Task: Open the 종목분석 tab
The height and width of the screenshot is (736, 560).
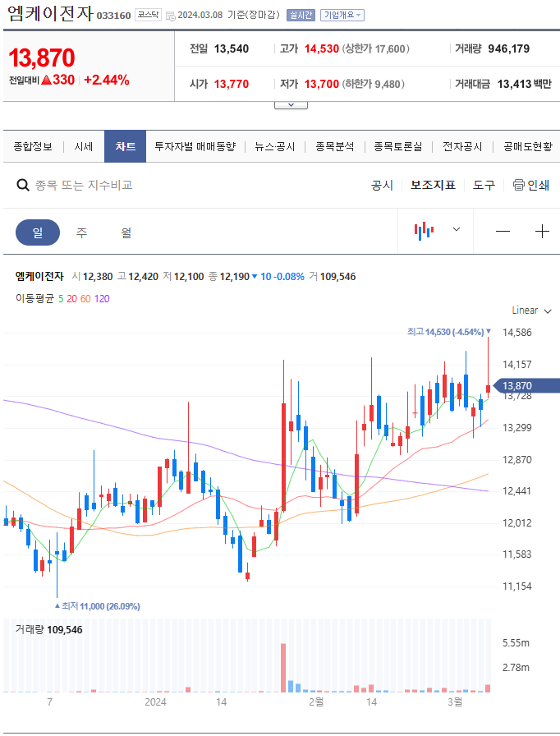Action: [334, 146]
